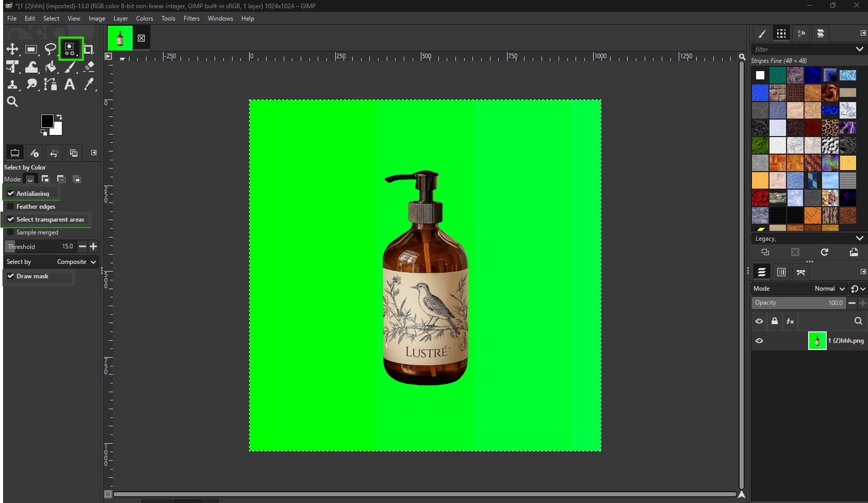This screenshot has width=868, height=503.
Task: Select the Paths tool
Action: (x=51, y=85)
